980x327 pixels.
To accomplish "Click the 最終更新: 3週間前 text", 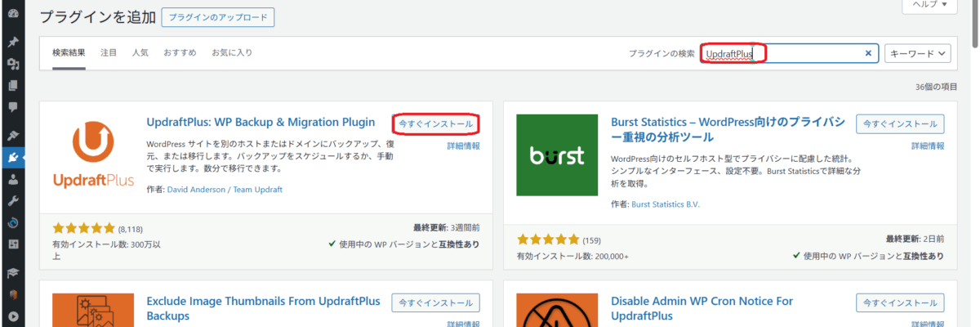I will click(447, 227).
